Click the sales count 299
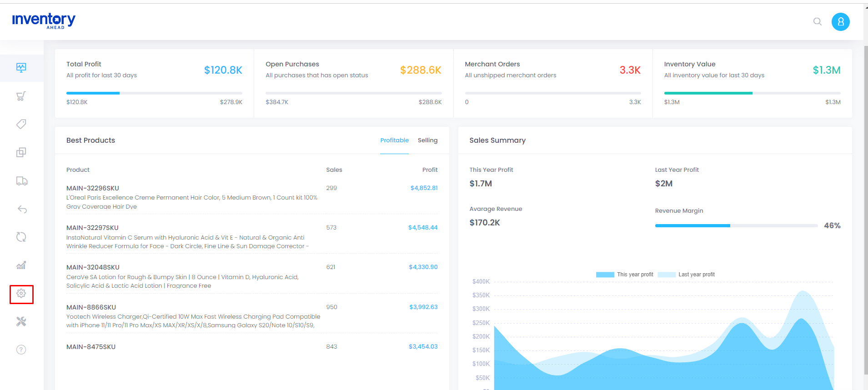The height and width of the screenshot is (390, 868). pos(331,188)
